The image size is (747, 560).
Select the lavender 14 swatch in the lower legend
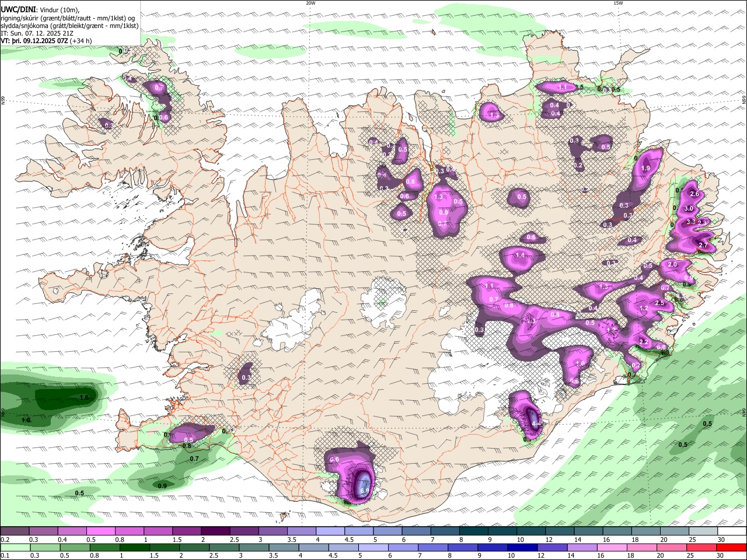[582, 547]
